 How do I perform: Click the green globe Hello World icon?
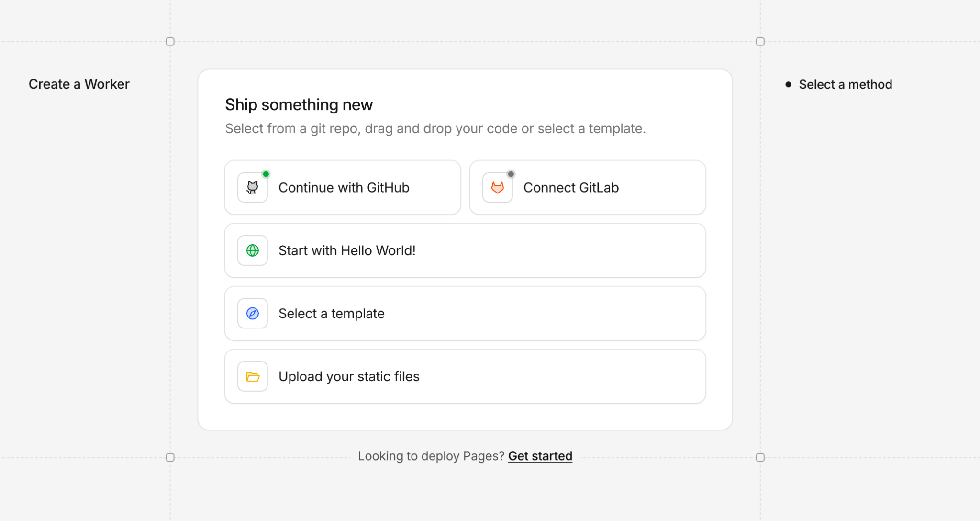pyautogui.click(x=252, y=250)
